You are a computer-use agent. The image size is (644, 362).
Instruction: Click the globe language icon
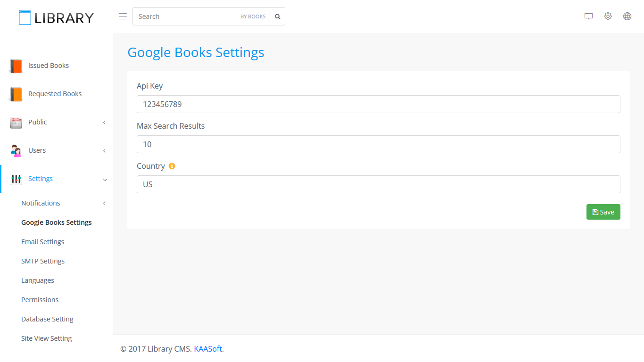(627, 16)
